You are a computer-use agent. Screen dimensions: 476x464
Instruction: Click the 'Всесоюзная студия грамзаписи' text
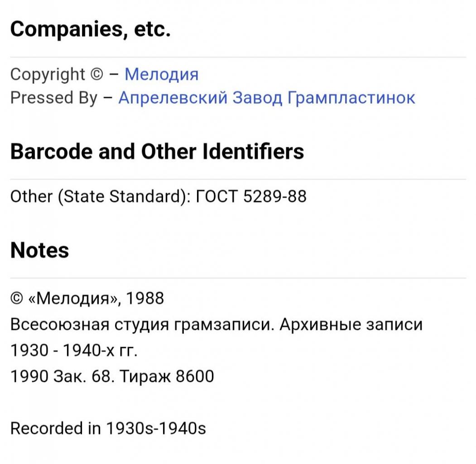(x=142, y=324)
